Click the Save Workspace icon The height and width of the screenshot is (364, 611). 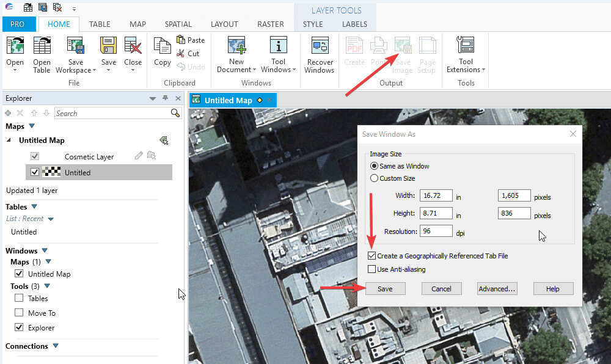coord(75,47)
